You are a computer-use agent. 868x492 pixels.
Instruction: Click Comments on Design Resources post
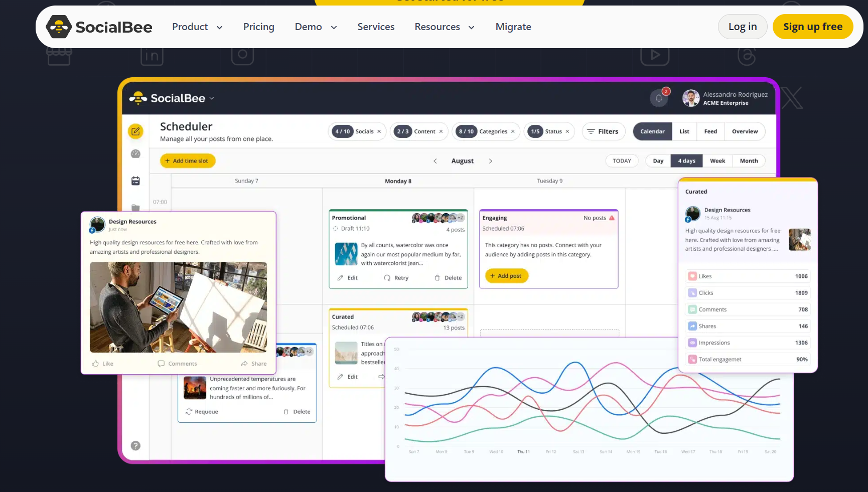[177, 364]
